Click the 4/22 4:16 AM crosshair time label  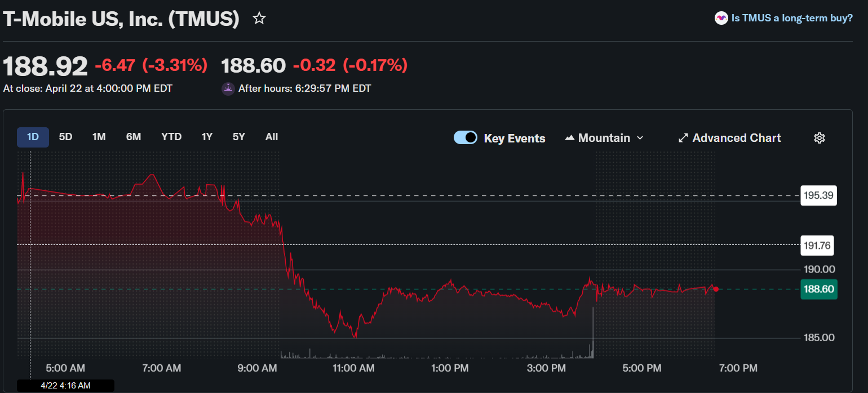click(65, 386)
